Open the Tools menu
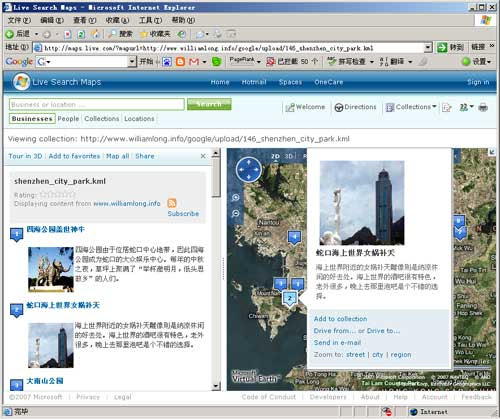Image resolution: width=500 pixels, height=419 pixels. [150, 20]
